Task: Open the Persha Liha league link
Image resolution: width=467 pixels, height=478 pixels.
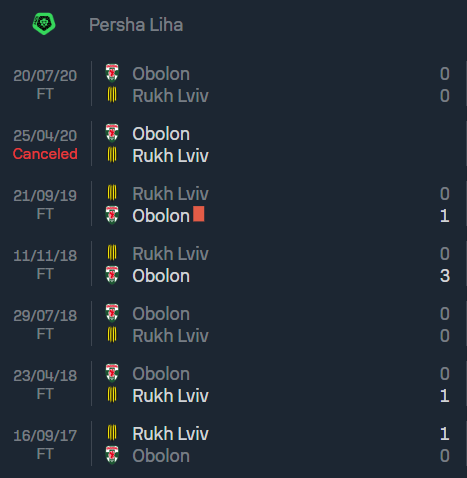Action: point(136,25)
